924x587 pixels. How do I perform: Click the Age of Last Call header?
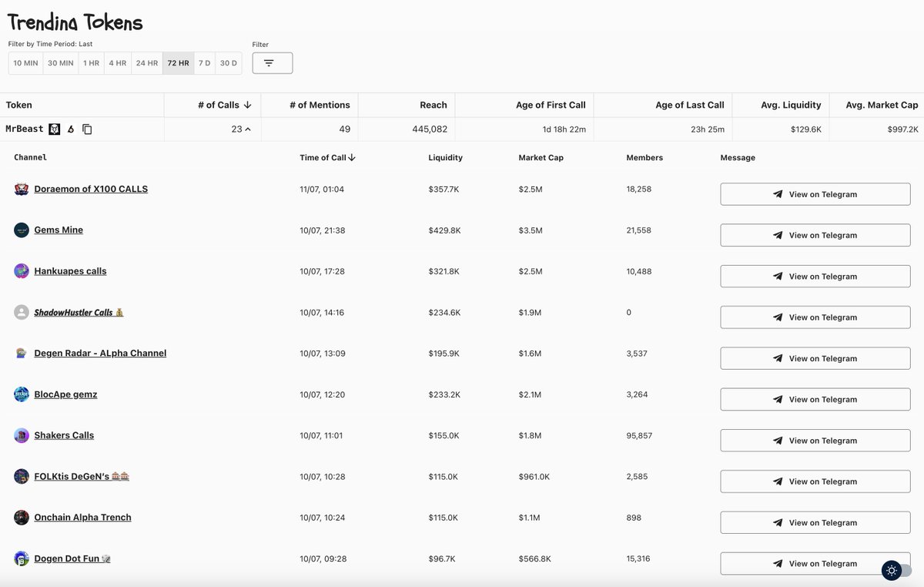click(x=690, y=105)
